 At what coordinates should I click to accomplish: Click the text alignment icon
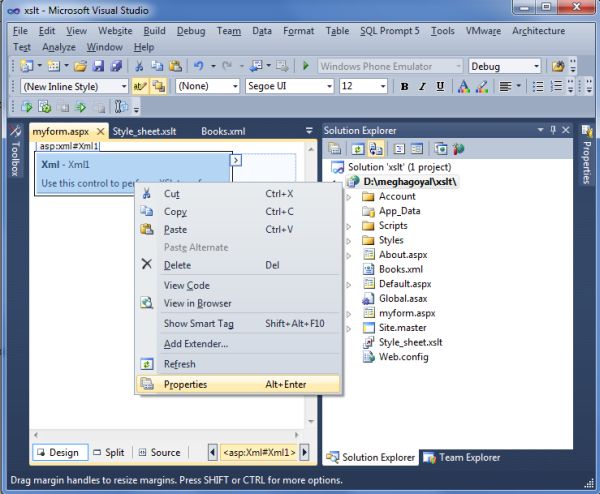click(505, 86)
